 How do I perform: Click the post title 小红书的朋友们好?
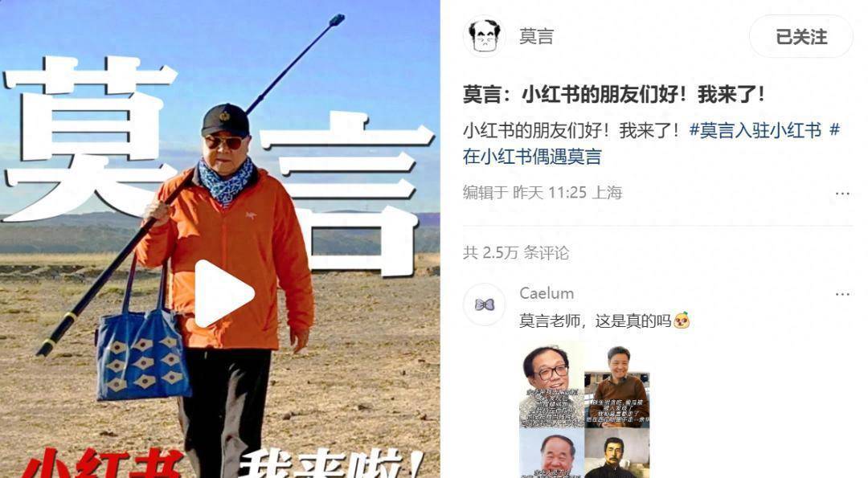[613, 95]
